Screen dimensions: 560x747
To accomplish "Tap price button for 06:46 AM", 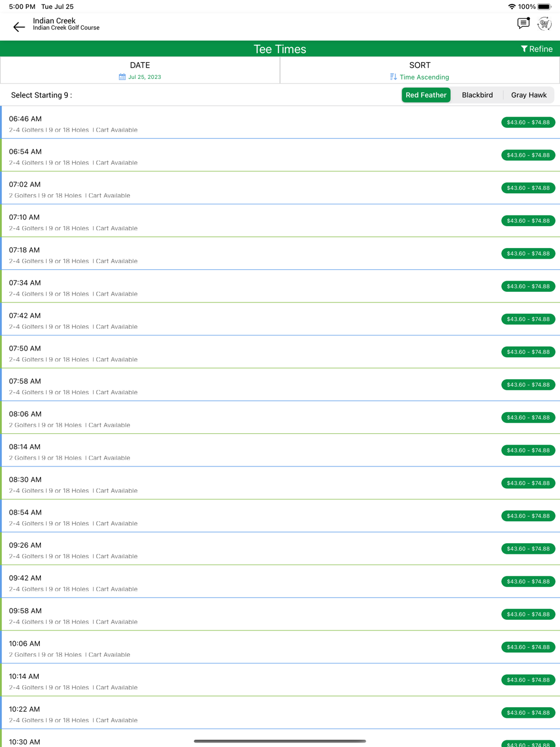I will tap(528, 123).
